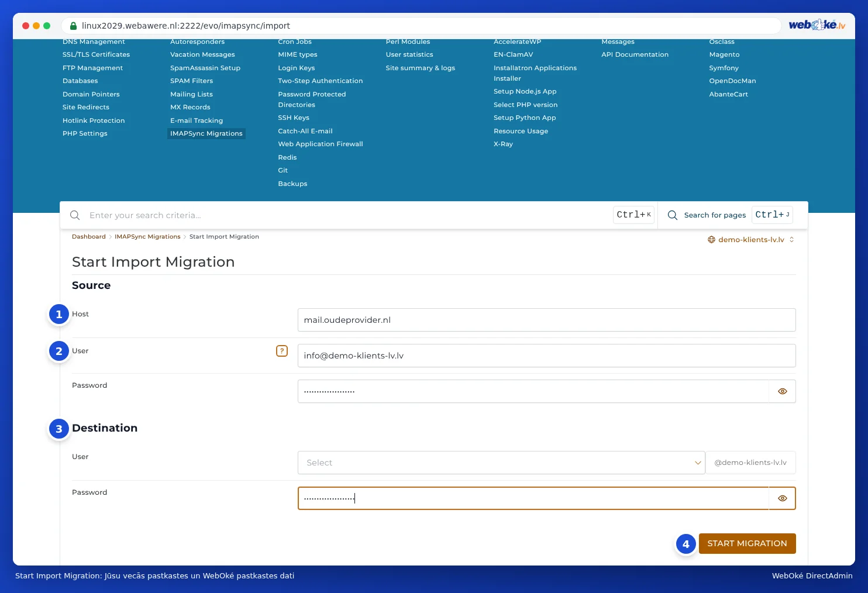Open Setup Node.js App entry
Viewport: 868px width, 593px height.
525,91
